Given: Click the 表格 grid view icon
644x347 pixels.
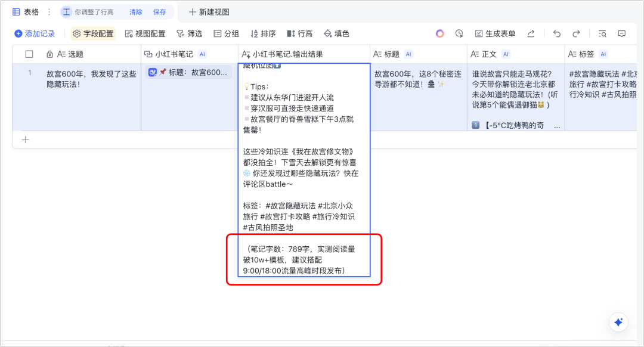Looking at the screenshot, I should [16, 12].
